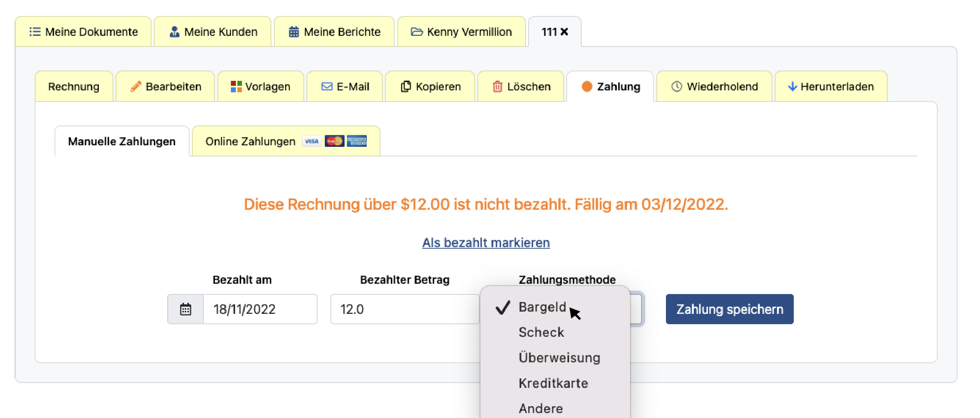
Task: Open the Löschen tab
Action: (521, 87)
